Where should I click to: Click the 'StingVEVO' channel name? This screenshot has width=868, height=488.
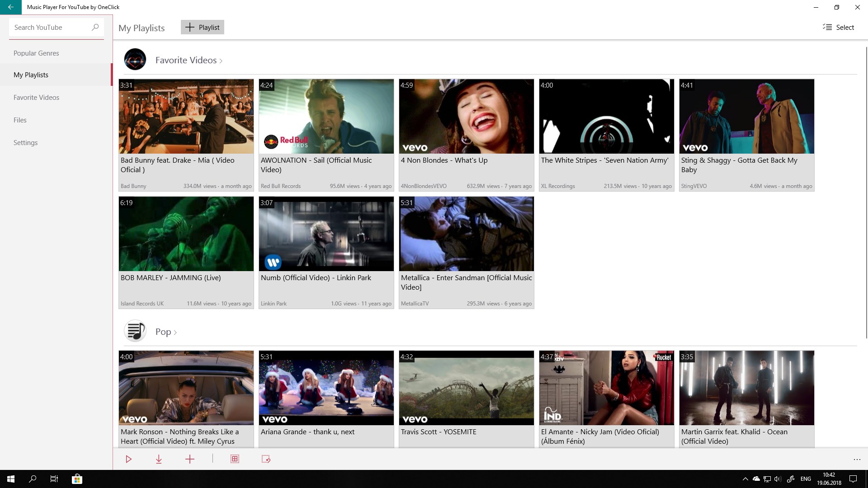point(694,186)
